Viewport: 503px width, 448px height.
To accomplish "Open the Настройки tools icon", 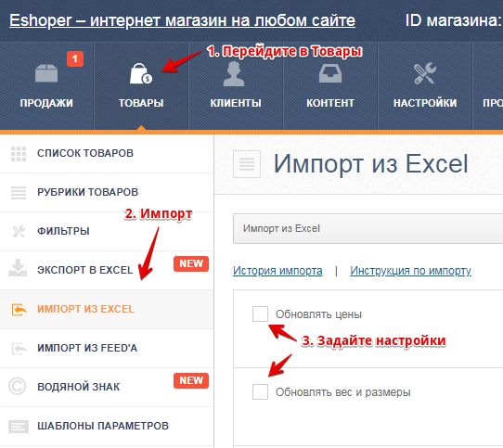I will click(425, 73).
